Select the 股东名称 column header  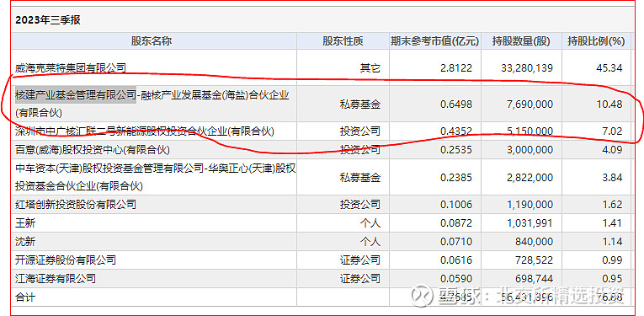(152, 41)
